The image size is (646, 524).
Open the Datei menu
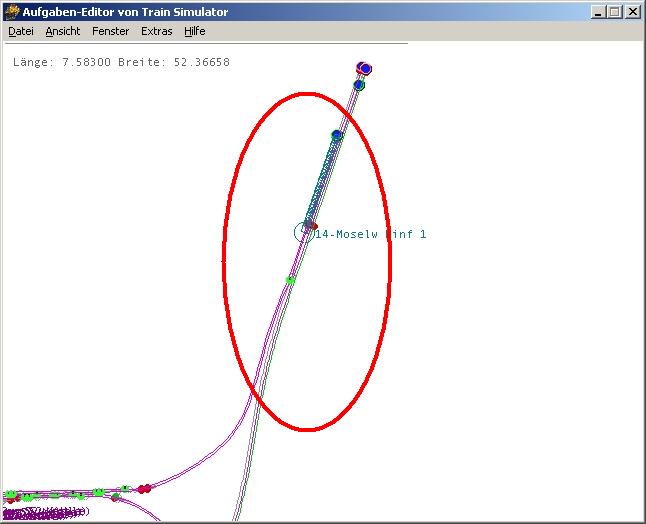point(21,31)
